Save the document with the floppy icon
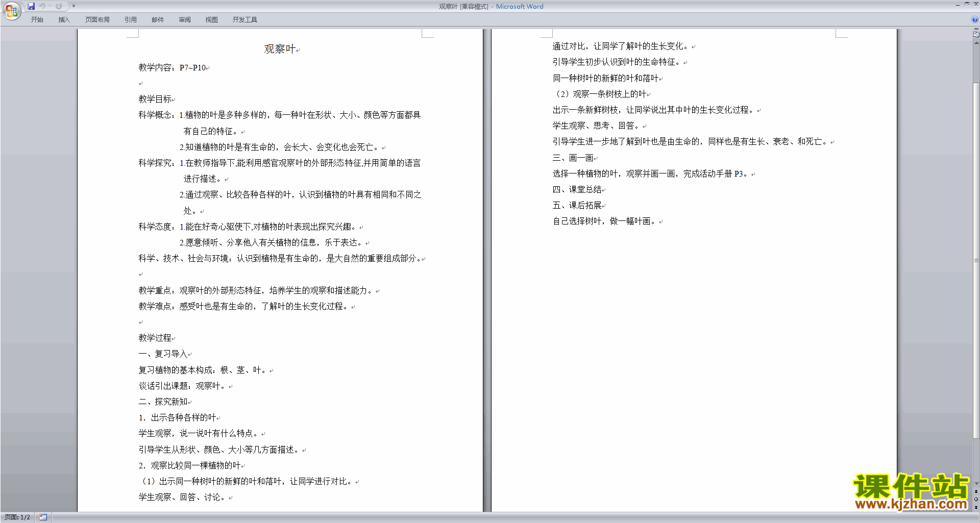Viewport: 980px width, 523px height. [31, 6]
